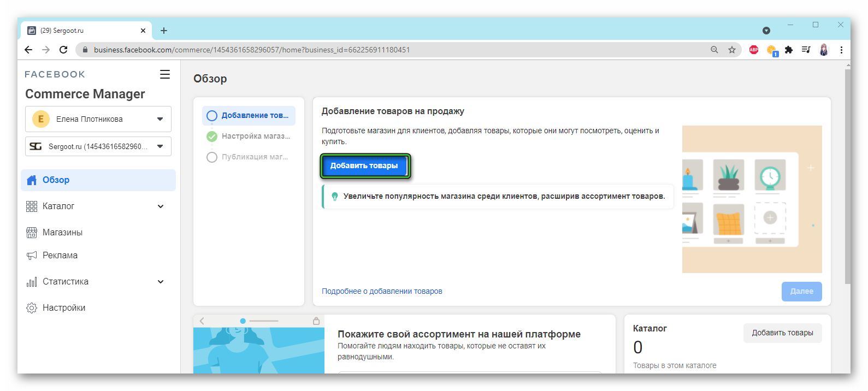Viewport: 868px width, 391px height.
Task: Bookmark this page with the star icon
Action: pos(732,50)
